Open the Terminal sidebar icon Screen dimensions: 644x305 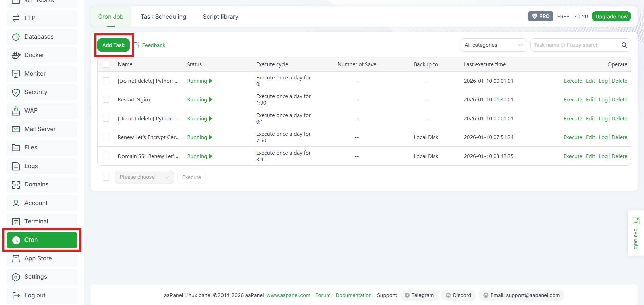tap(16, 221)
